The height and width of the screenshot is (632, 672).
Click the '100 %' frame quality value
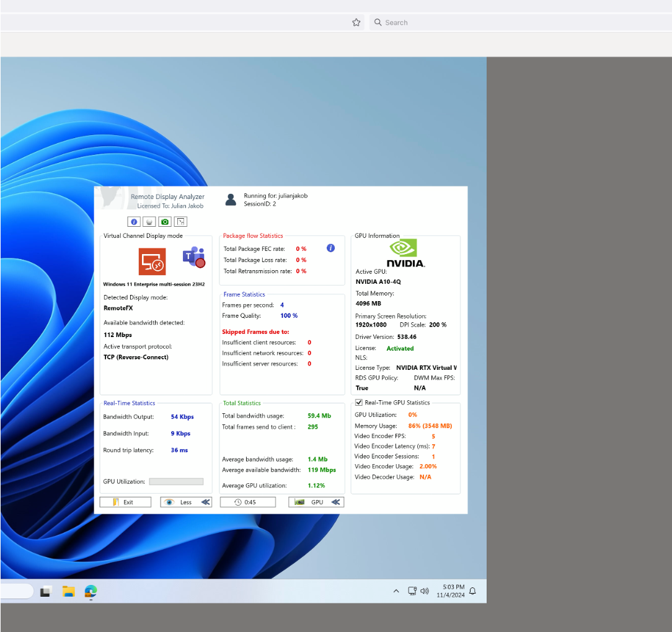[x=289, y=315]
